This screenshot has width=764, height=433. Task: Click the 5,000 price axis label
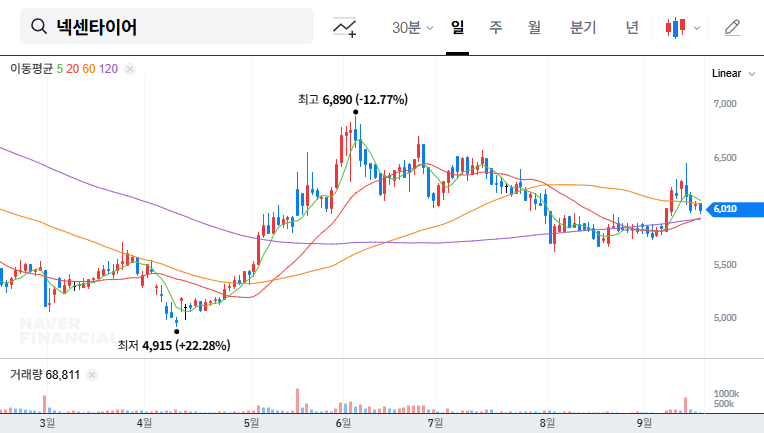tap(725, 318)
